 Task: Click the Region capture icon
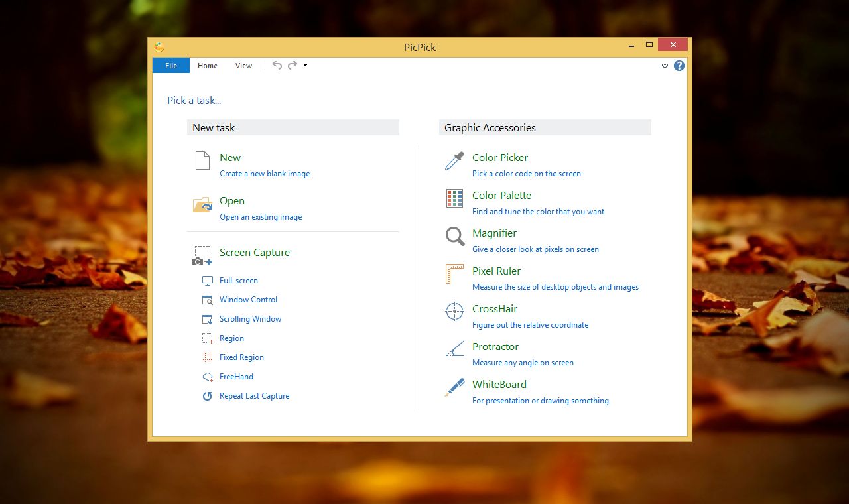[x=208, y=338]
